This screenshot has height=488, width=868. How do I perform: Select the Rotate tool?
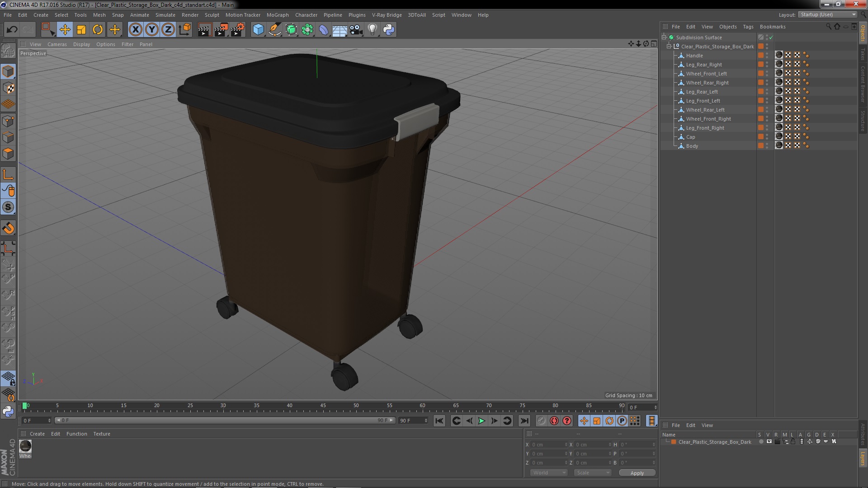98,30
